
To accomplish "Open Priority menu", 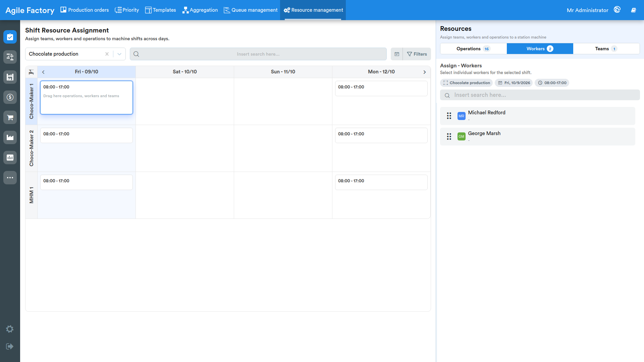I will tap(127, 10).
